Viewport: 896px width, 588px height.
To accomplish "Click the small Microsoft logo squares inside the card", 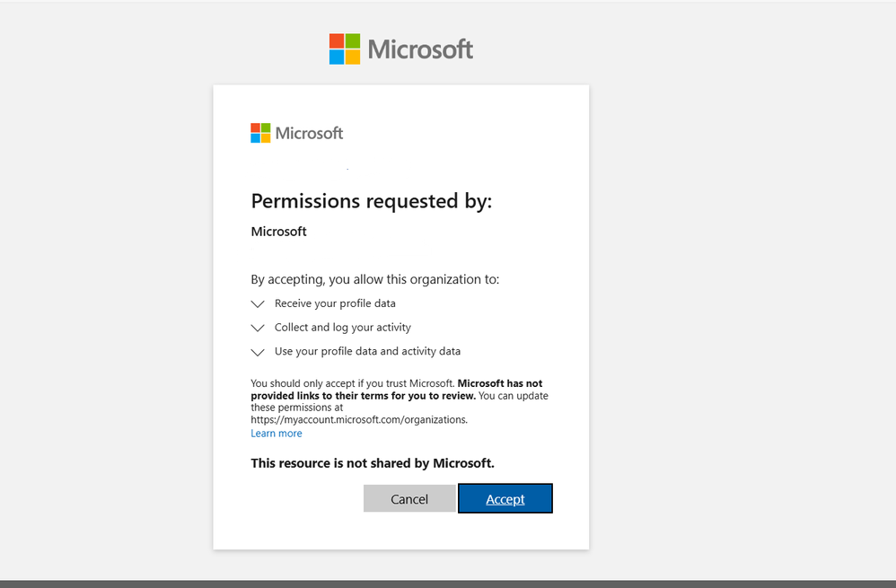I will [x=260, y=133].
